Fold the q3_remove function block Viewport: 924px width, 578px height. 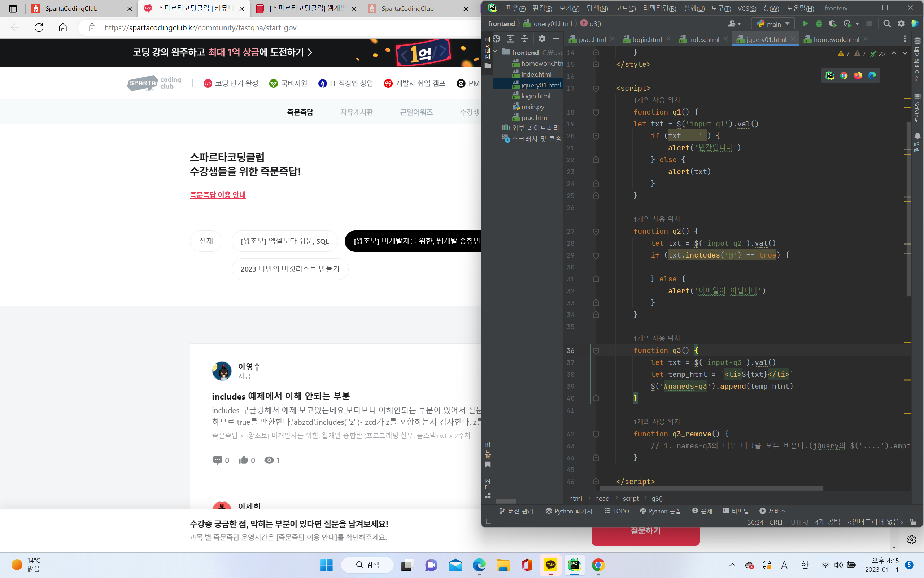(596, 434)
